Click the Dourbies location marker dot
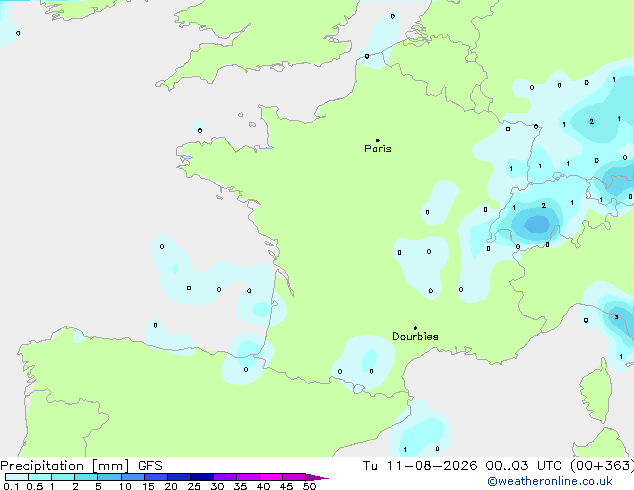This screenshot has height=490, width=634. pyautogui.click(x=415, y=328)
